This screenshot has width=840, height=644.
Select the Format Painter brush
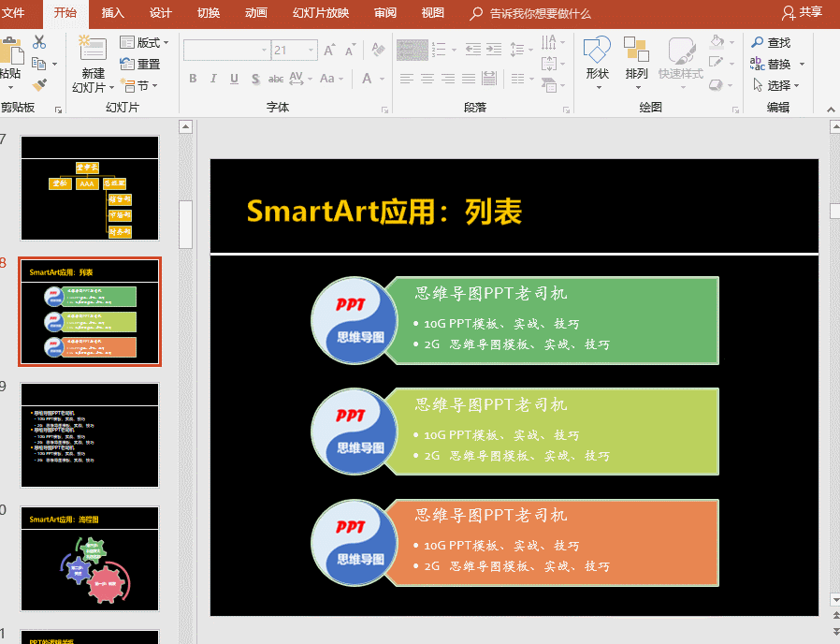[x=39, y=85]
